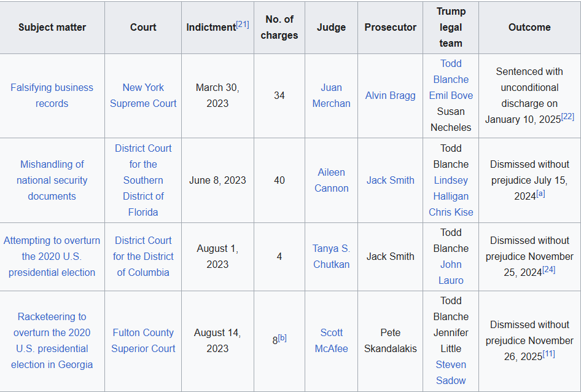Select the August 14, 2023 indictment date

[x=217, y=340]
